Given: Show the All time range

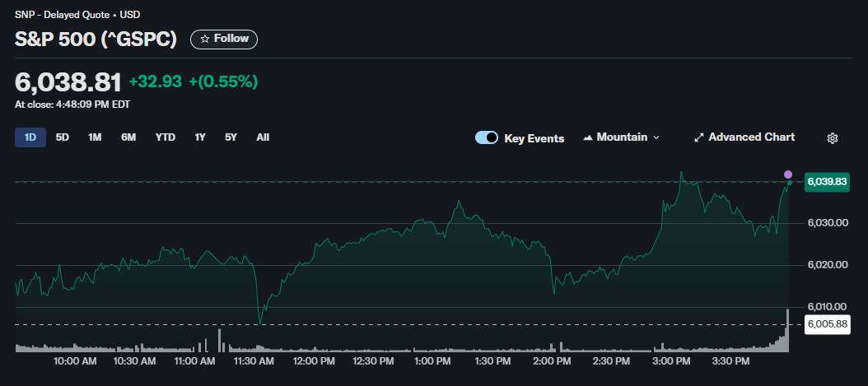Looking at the screenshot, I should [x=263, y=137].
